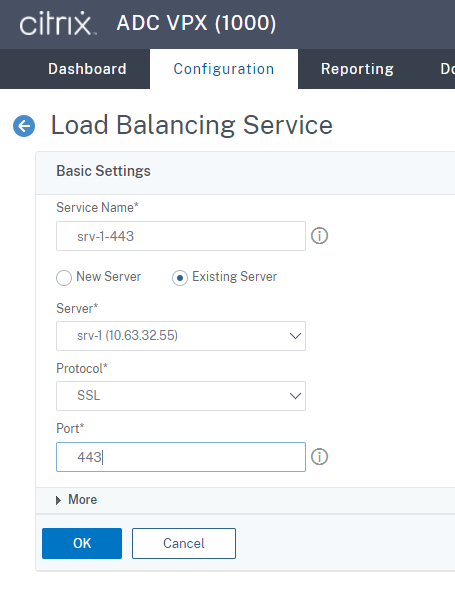This screenshot has width=455, height=594.
Task: Click the Load Balancing Service page title
Action: click(x=192, y=125)
